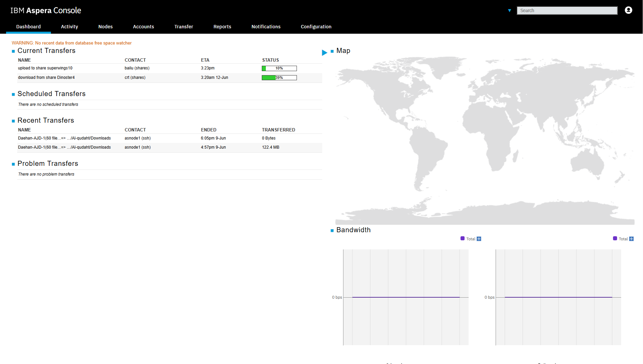Open the Dashboard tab

[28, 27]
